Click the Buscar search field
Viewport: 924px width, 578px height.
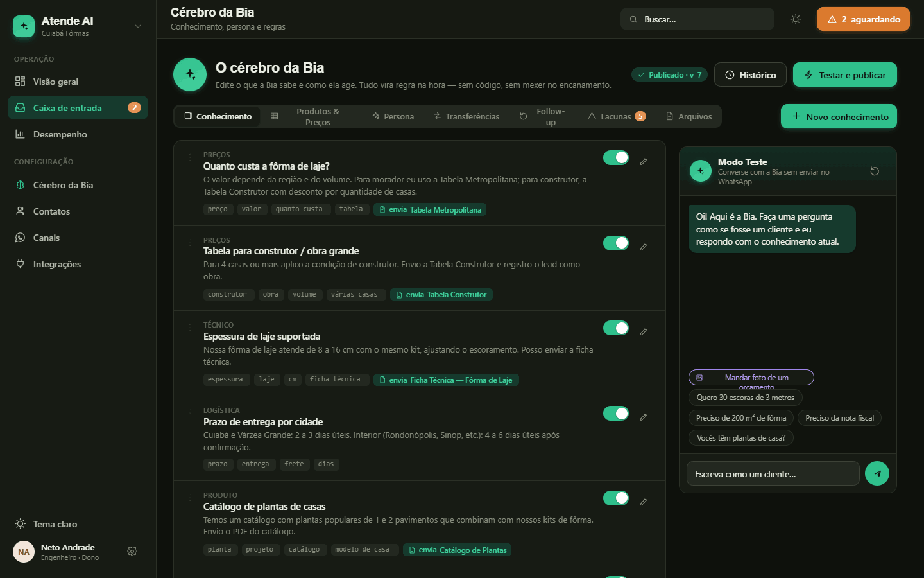tap(697, 19)
